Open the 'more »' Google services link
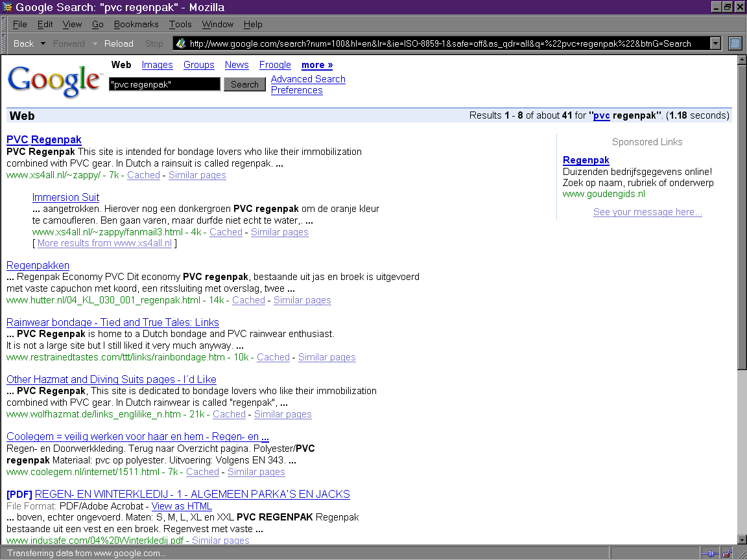The width and height of the screenshot is (747, 560). coord(317,65)
